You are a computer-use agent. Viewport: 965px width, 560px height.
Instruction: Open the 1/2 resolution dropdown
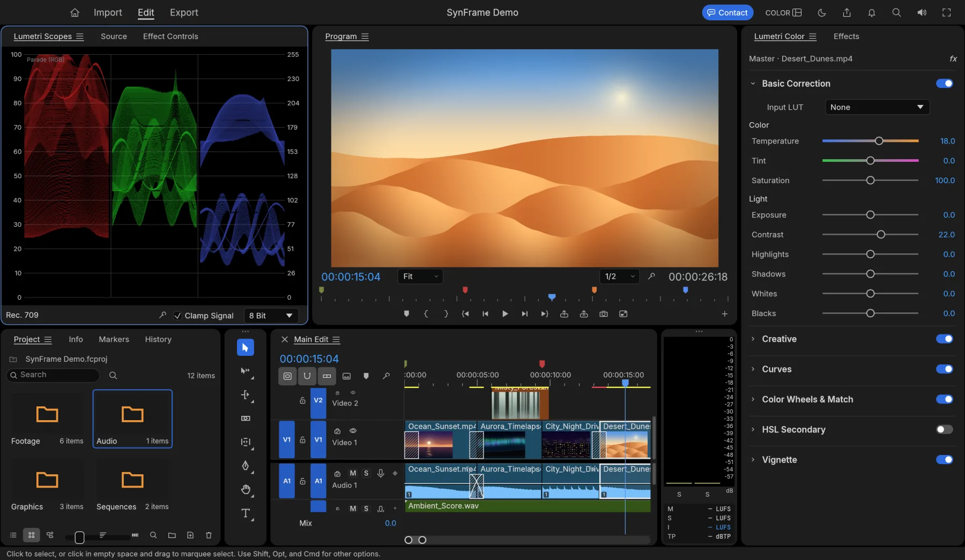click(x=619, y=277)
